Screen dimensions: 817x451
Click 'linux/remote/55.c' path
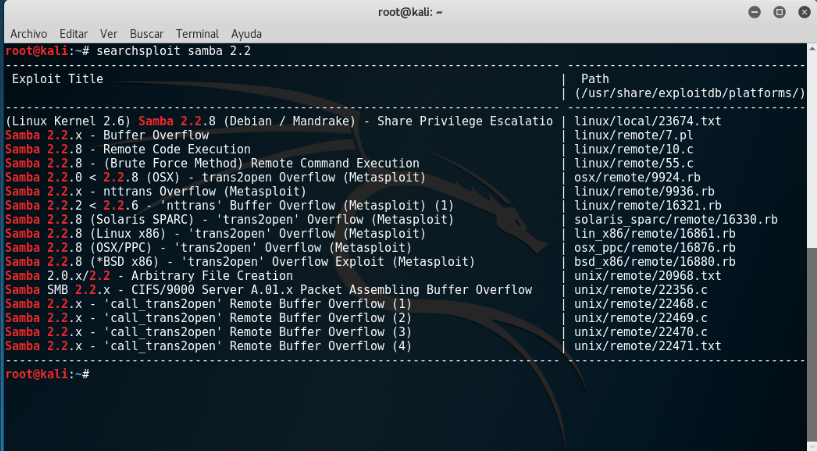634,164
